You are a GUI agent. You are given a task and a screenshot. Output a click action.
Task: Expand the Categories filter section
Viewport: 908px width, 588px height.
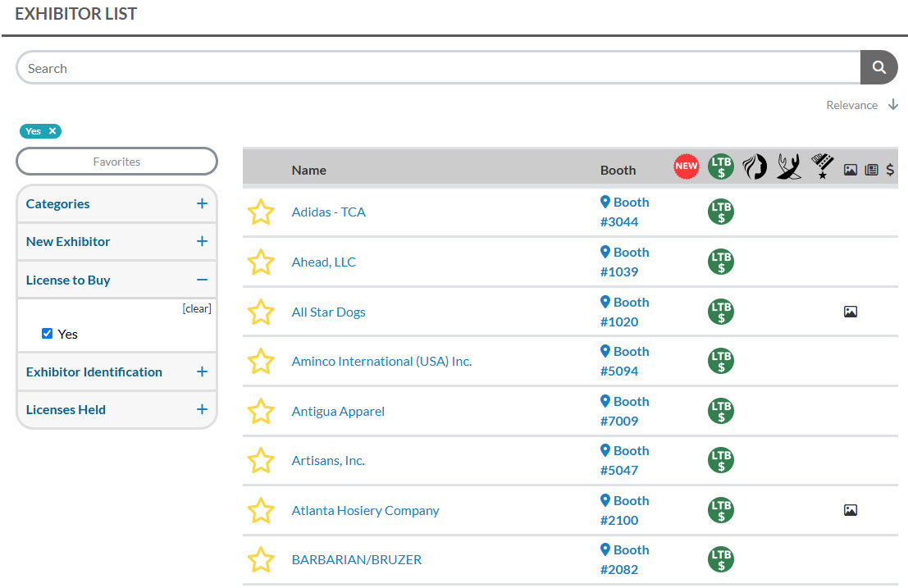(202, 203)
